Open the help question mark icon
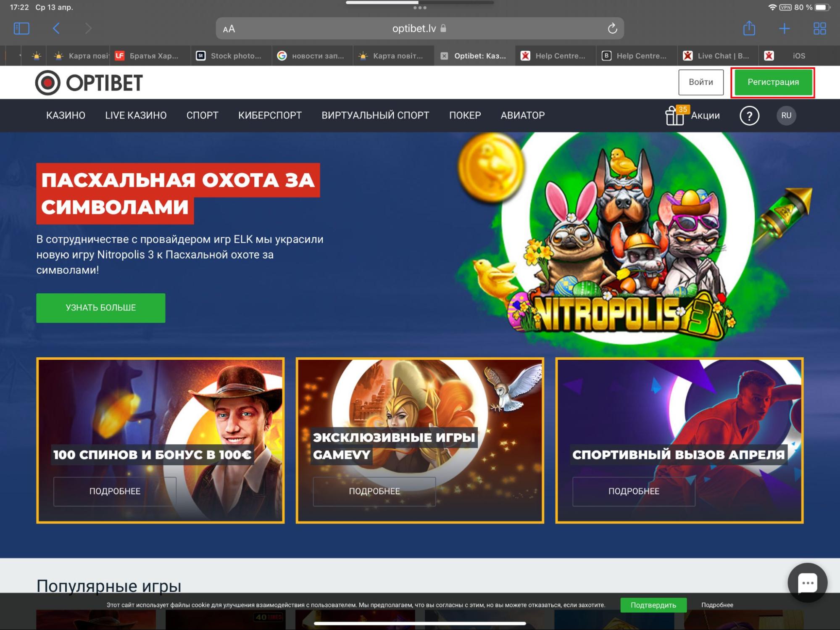The width and height of the screenshot is (840, 630). [749, 116]
